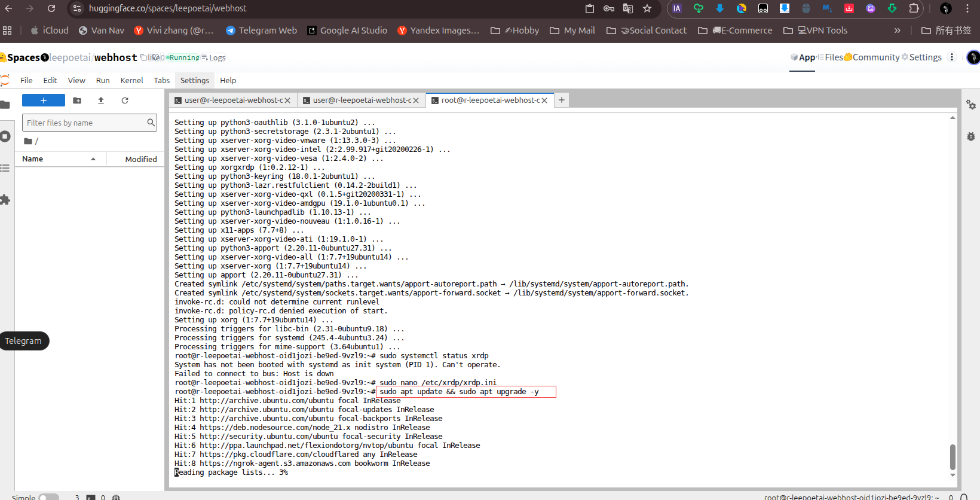Open the Space three-dots more options menu

coord(952,57)
